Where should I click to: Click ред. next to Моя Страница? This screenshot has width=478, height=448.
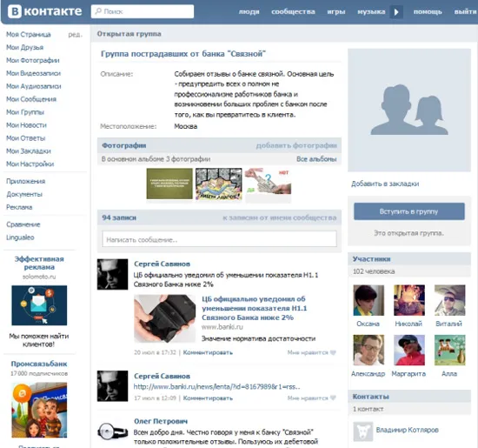(x=75, y=35)
